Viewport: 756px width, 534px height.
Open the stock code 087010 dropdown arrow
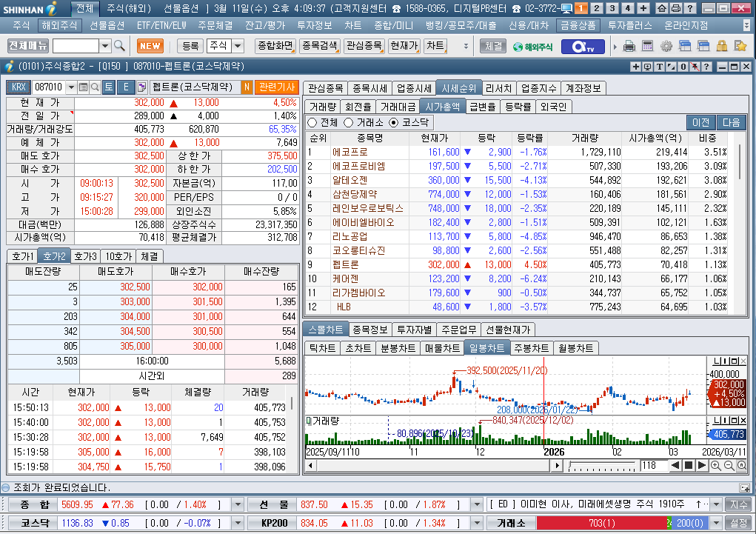[71, 87]
